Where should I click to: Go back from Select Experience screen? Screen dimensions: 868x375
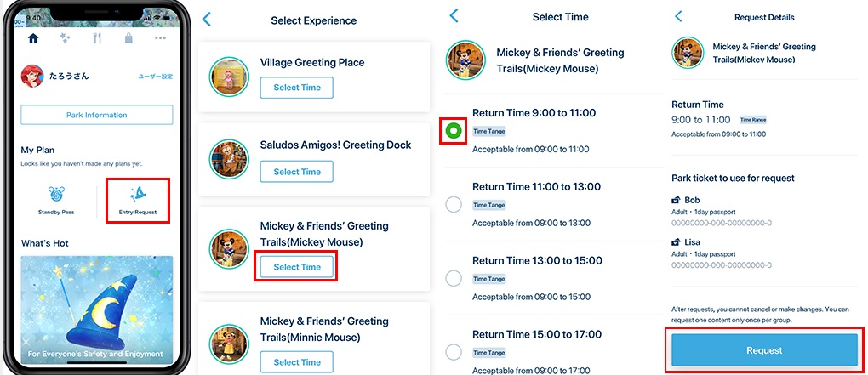point(207,19)
